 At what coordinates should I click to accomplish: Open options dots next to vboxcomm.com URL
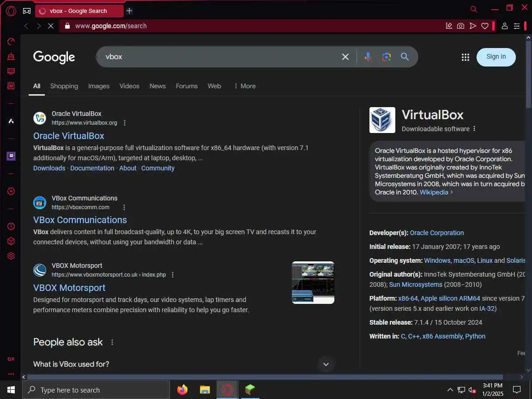coord(124,207)
